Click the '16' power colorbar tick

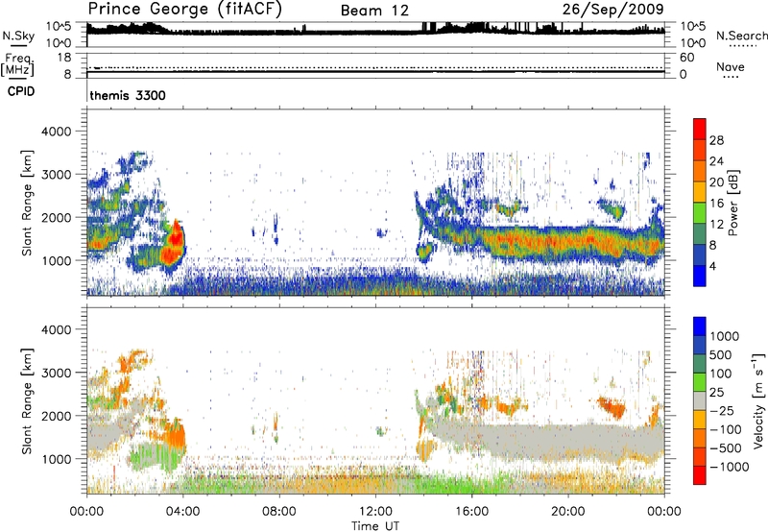[716, 204]
